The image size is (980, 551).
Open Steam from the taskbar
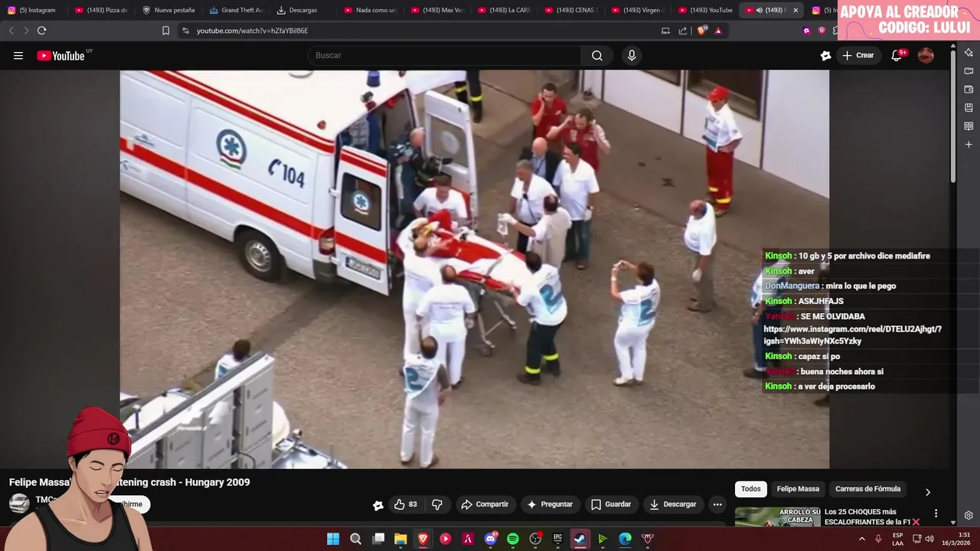580,539
